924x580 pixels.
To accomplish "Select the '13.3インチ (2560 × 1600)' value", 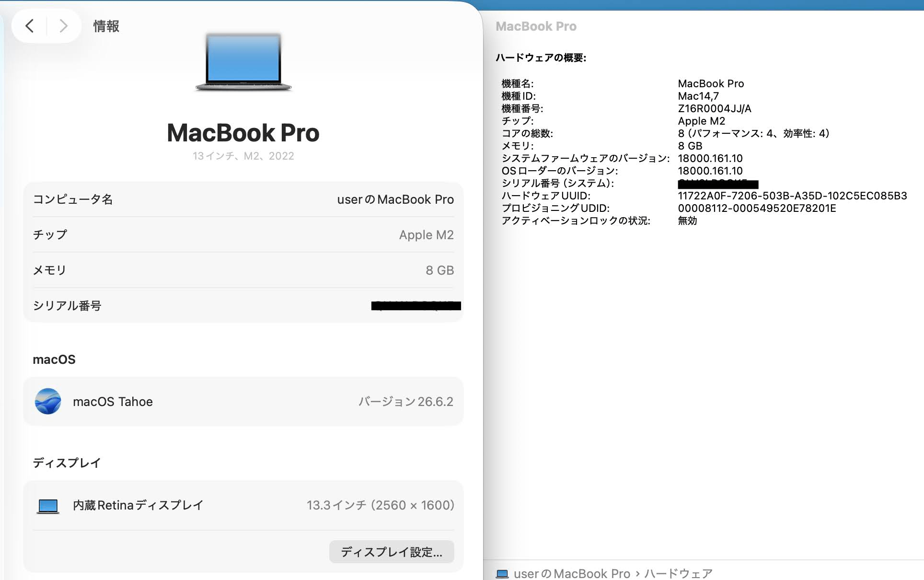I will click(x=381, y=505).
